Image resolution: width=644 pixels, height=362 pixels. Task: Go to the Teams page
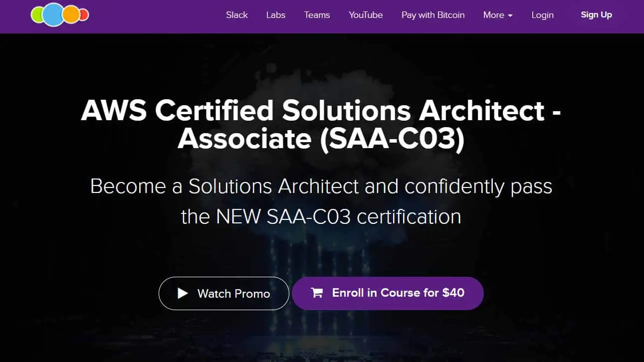[317, 15]
